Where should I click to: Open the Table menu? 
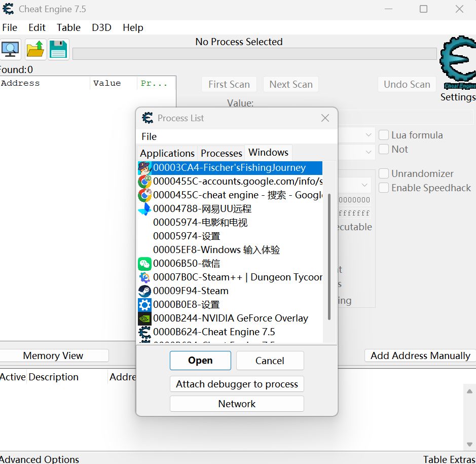point(68,27)
